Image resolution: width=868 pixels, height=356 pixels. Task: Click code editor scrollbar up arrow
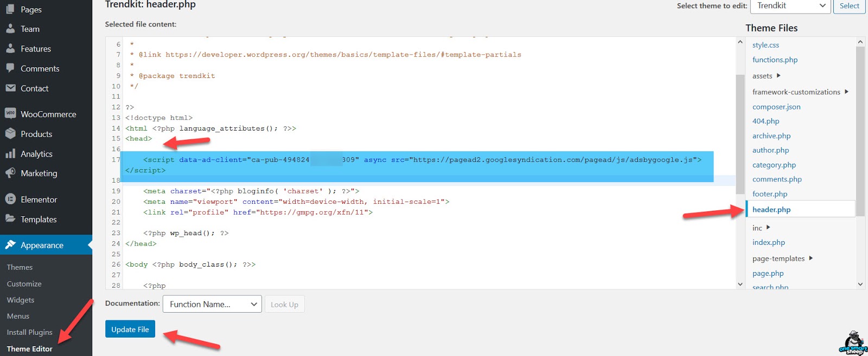740,42
